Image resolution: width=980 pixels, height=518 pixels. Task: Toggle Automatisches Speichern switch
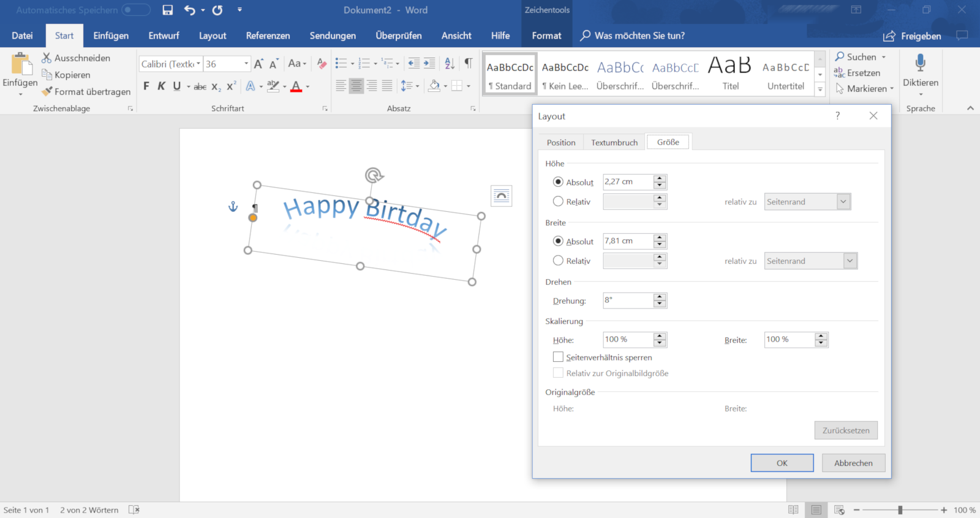135,10
